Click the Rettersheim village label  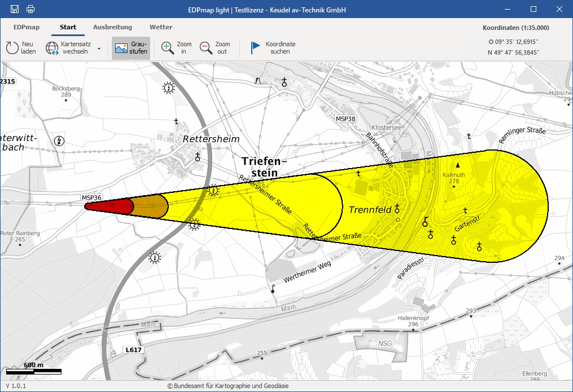click(x=211, y=139)
